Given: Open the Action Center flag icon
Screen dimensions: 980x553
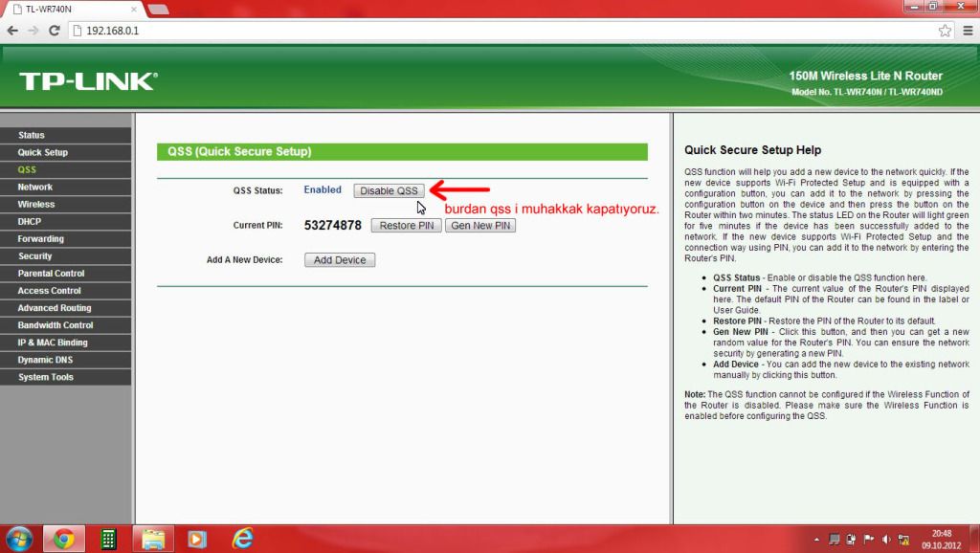Looking at the screenshot, I should (869, 540).
